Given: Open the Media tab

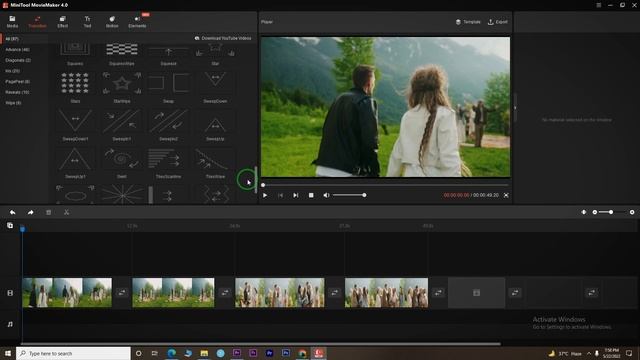Looking at the screenshot, I should pyautogui.click(x=12, y=22).
